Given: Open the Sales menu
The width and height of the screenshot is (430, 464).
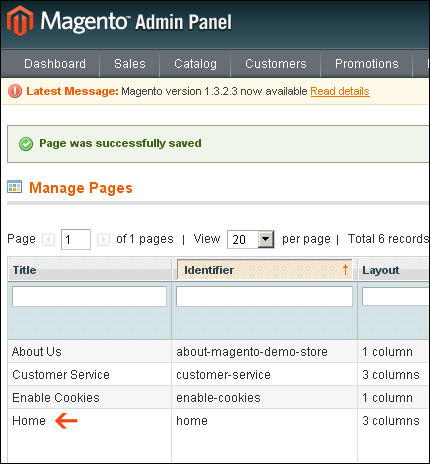Looking at the screenshot, I should click(130, 64).
